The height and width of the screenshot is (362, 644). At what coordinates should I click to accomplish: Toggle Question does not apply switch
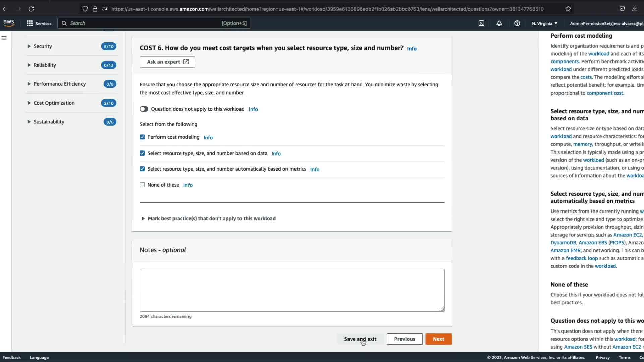pyautogui.click(x=144, y=109)
